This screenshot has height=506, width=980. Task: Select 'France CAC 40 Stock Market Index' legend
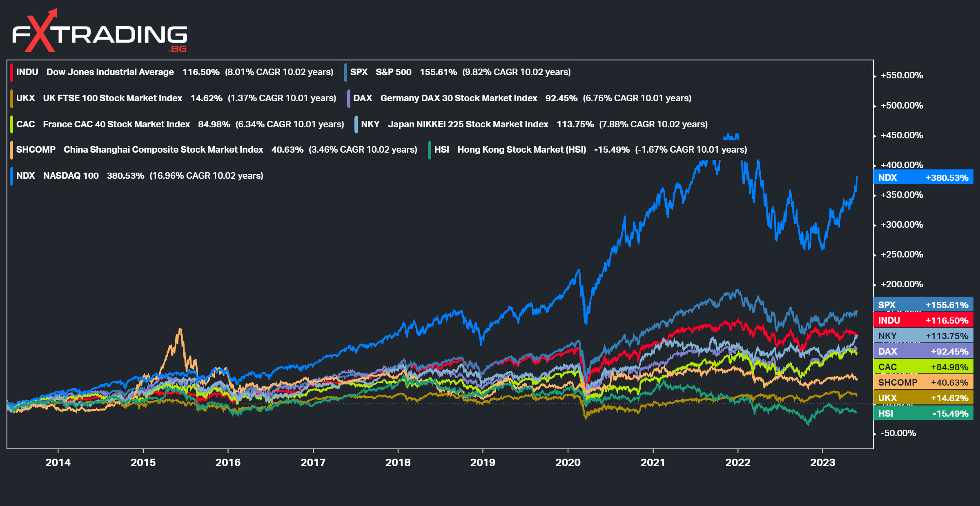pyautogui.click(x=116, y=124)
